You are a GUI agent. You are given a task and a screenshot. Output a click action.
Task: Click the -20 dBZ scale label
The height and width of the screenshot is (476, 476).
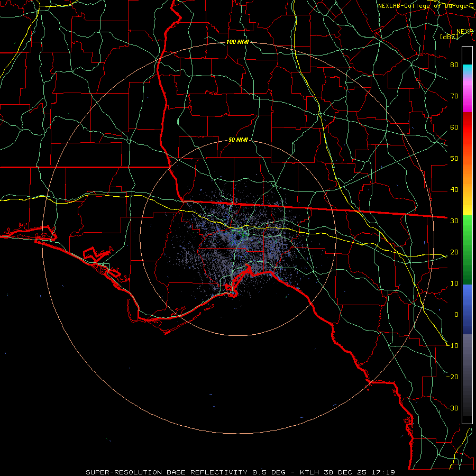pyautogui.click(x=453, y=377)
